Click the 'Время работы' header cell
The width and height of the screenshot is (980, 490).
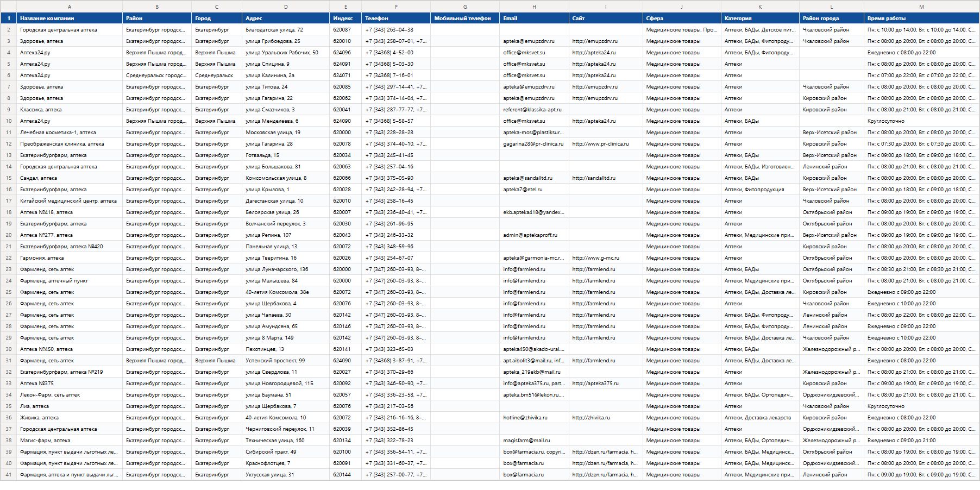(921, 18)
